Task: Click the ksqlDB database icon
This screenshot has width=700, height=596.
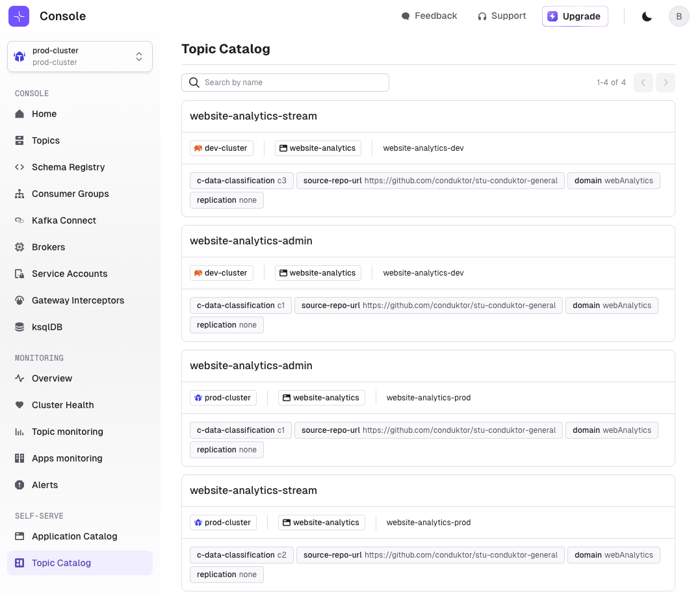Action: (x=19, y=327)
